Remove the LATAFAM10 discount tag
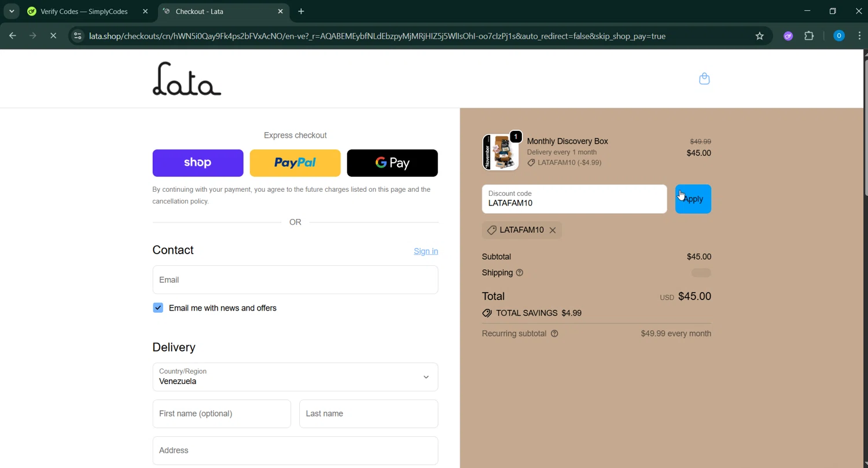 553,231
